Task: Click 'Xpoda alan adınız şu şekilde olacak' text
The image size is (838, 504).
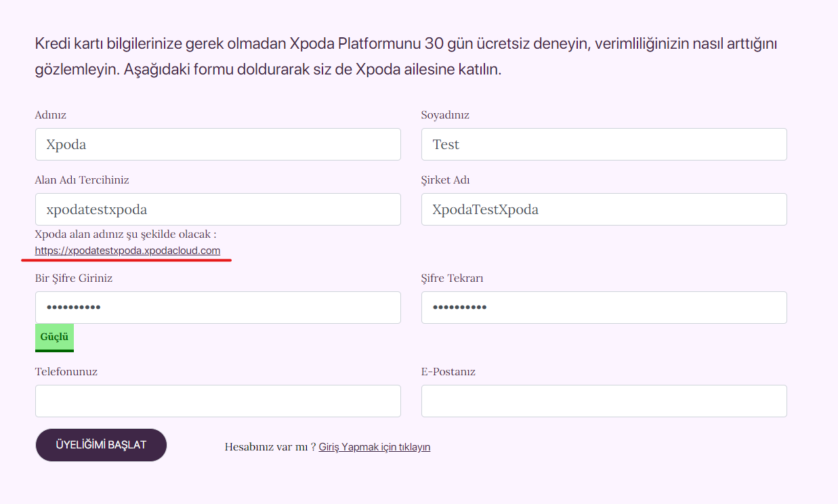Action: tap(125, 234)
